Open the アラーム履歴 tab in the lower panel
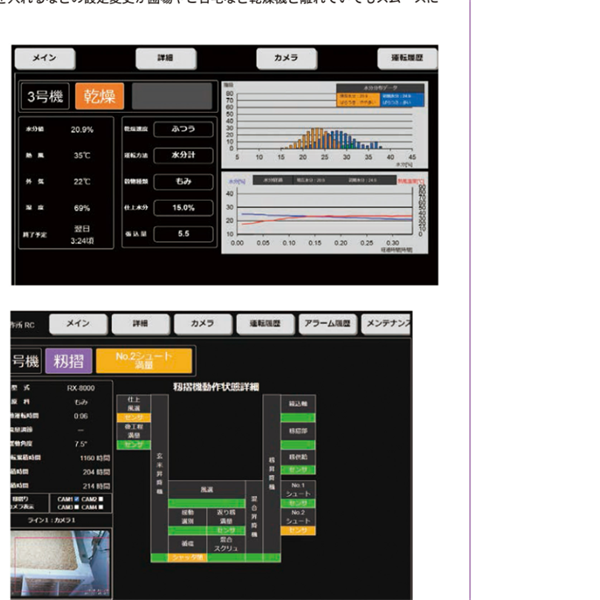 [326, 324]
